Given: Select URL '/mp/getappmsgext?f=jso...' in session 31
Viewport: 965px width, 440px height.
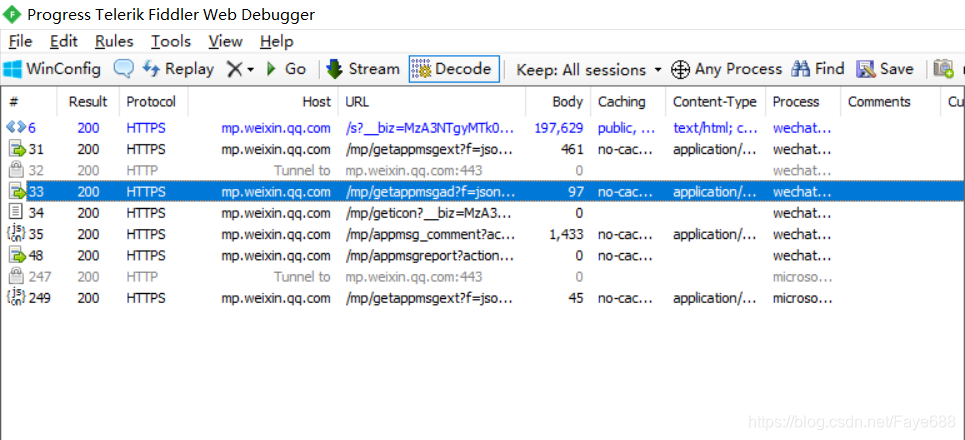Looking at the screenshot, I should [429, 150].
